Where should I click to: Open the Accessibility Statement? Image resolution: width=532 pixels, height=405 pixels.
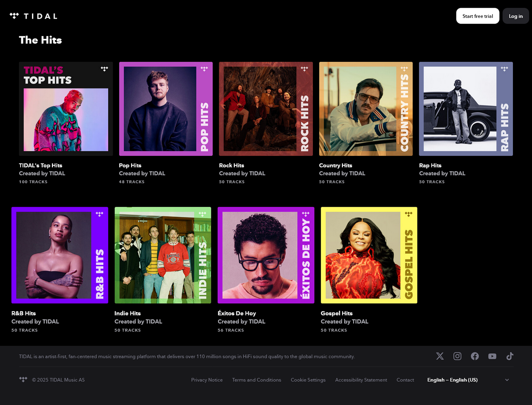(x=361, y=380)
